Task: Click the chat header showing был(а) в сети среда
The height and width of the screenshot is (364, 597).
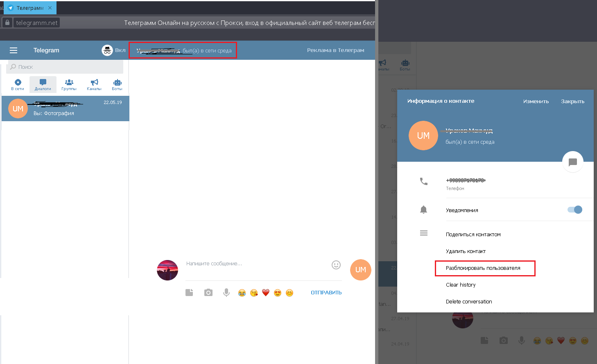Action: coord(183,50)
